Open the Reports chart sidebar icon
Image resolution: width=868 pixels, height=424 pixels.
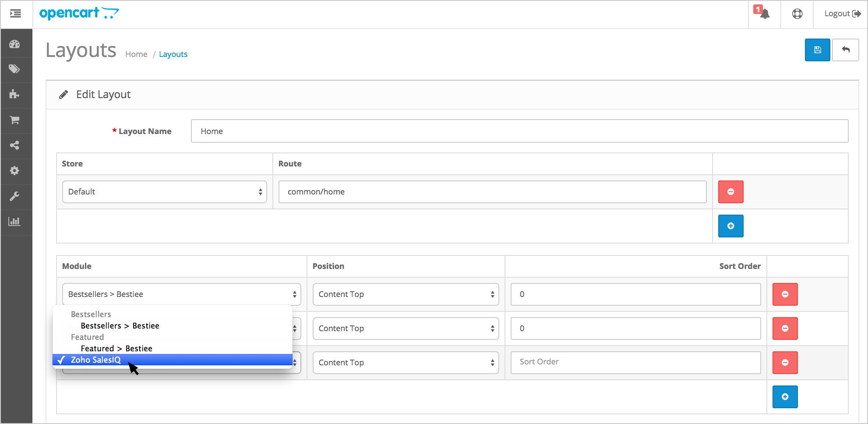[x=14, y=221]
